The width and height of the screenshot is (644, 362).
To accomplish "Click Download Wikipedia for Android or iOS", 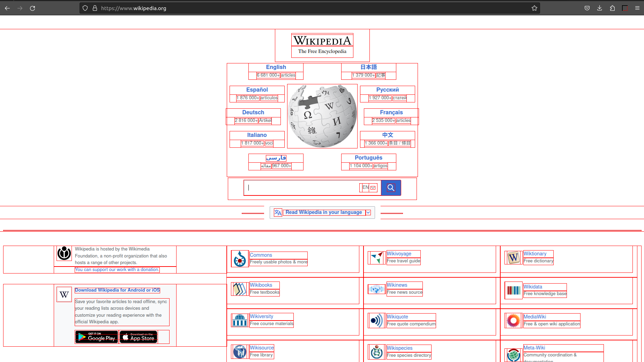I will pyautogui.click(x=118, y=290).
